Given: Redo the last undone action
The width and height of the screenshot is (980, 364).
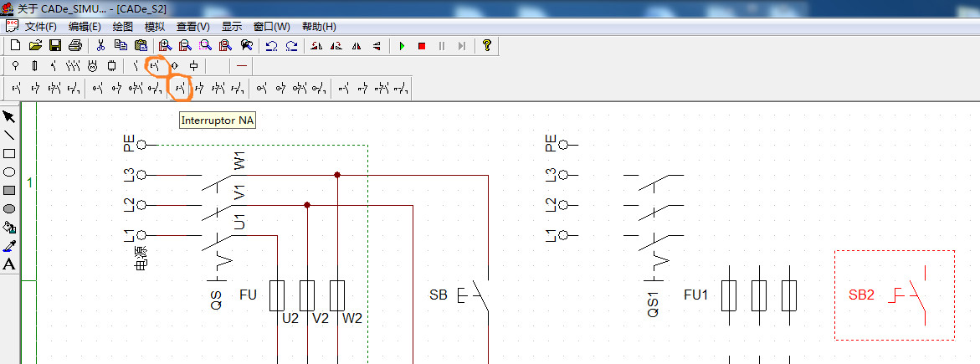Looking at the screenshot, I should tap(292, 46).
